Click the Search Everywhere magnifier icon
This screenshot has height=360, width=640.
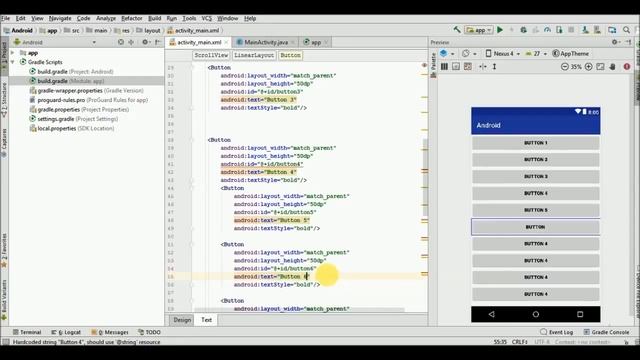click(x=626, y=30)
